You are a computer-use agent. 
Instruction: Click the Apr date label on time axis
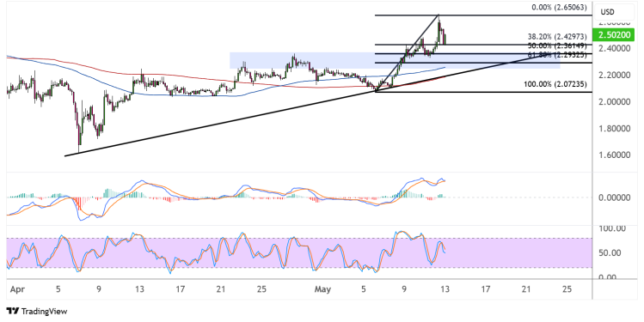point(17,290)
